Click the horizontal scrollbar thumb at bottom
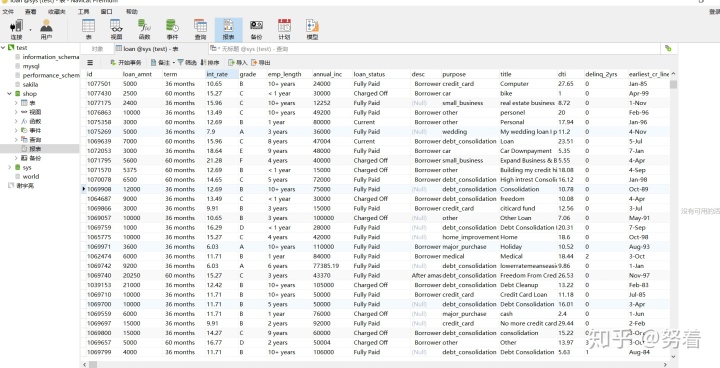Viewport: 720px width, 368px height. [93, 364]
